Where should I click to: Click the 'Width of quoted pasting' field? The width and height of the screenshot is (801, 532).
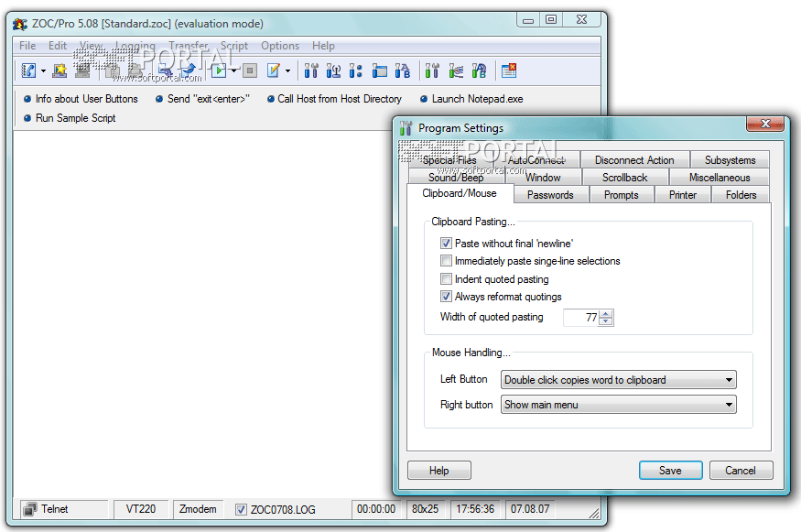(581, 318)
